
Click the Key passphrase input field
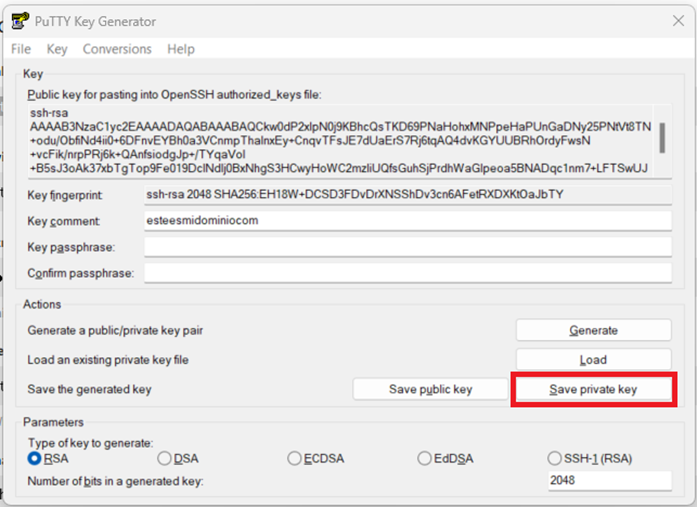[x=407, y=246]
